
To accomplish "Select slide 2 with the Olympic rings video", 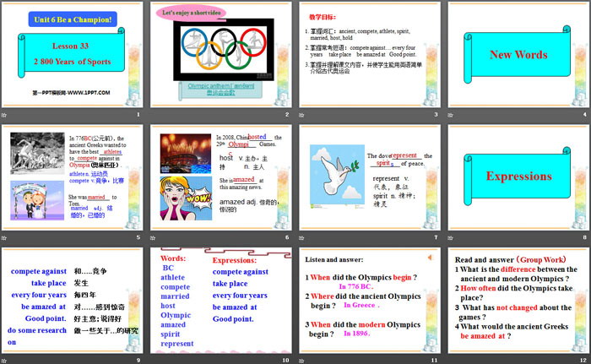I will (x=221, y=55).
